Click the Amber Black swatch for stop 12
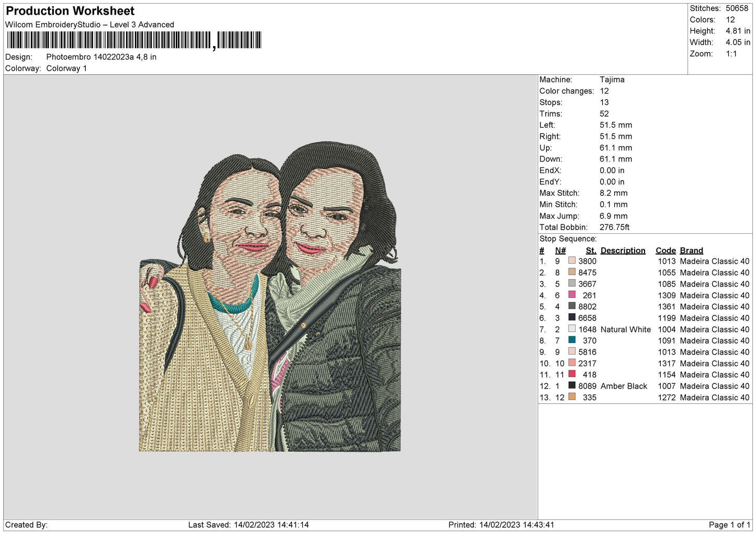 coord(572,385)
